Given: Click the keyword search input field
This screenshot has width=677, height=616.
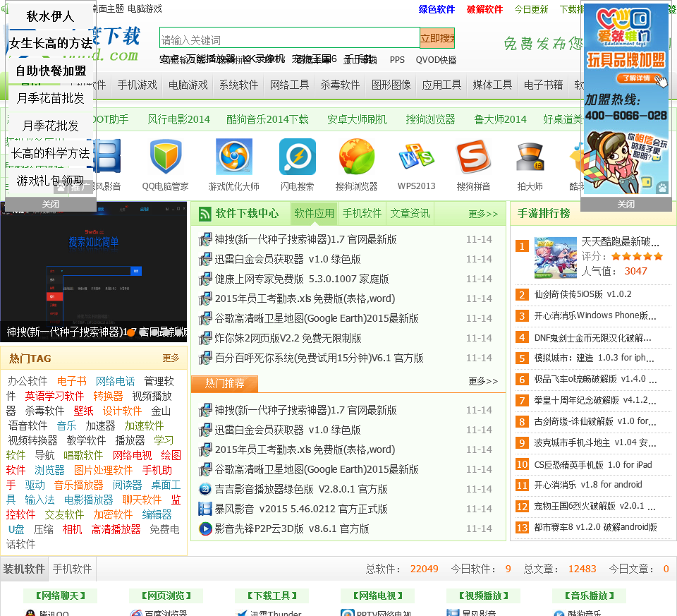Looking at the screenshot, I should click(x=289, y=38).
